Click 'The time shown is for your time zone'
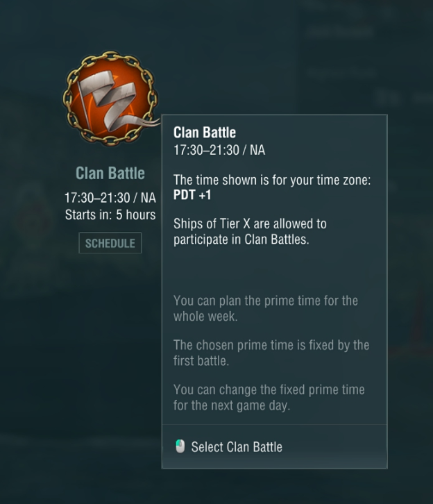The height and width of the screenshot is (504, 433). point(272,180)
